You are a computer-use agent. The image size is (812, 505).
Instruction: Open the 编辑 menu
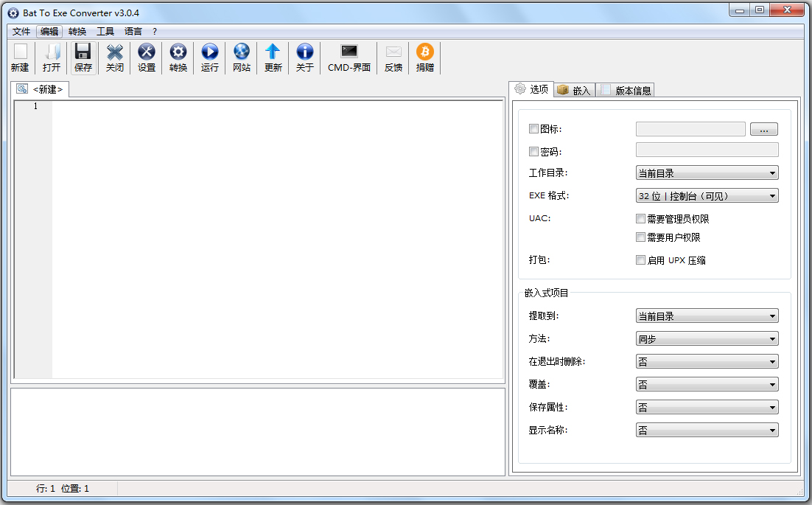tap(49, 32)
